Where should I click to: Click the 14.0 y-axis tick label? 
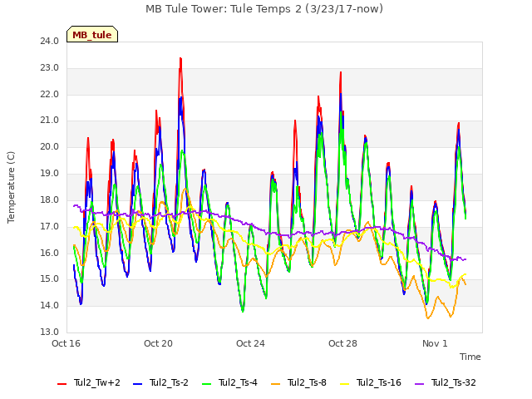point(50,305)
